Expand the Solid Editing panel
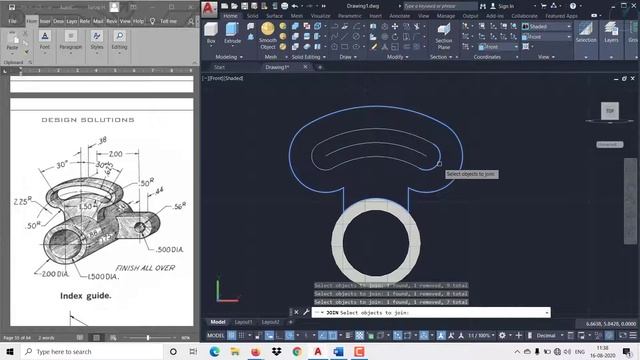Screen dimensions: 640x360 pyautogui.click(x=308, y=57)
